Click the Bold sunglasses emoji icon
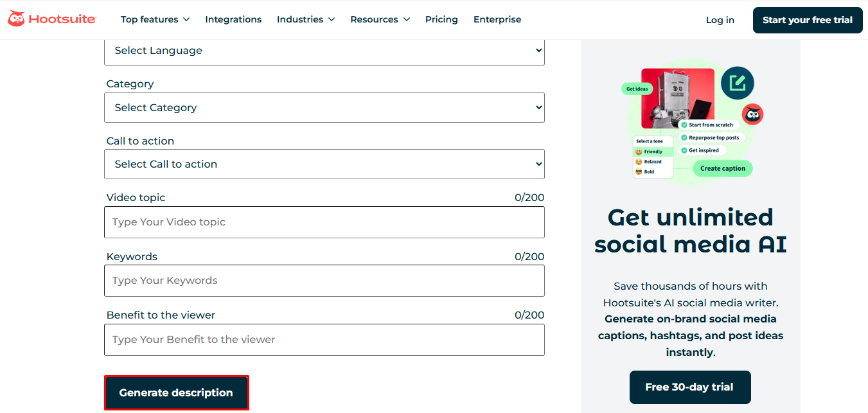The width and height of the screenshot is (868, 413). coord(640,171)
